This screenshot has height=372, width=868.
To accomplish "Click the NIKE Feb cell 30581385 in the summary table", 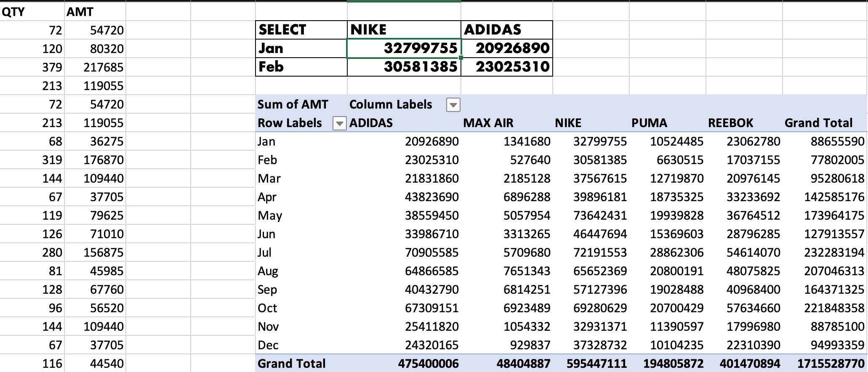I will click(x=404, y=67).
